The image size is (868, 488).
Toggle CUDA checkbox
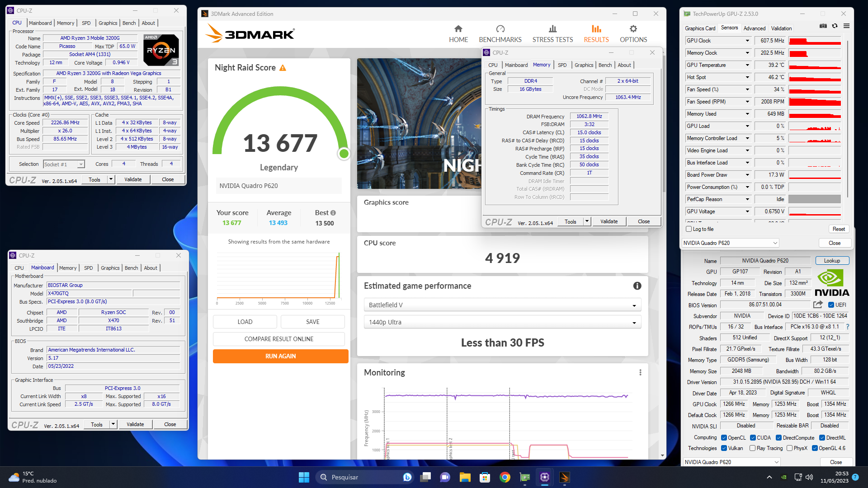(753, 438)
